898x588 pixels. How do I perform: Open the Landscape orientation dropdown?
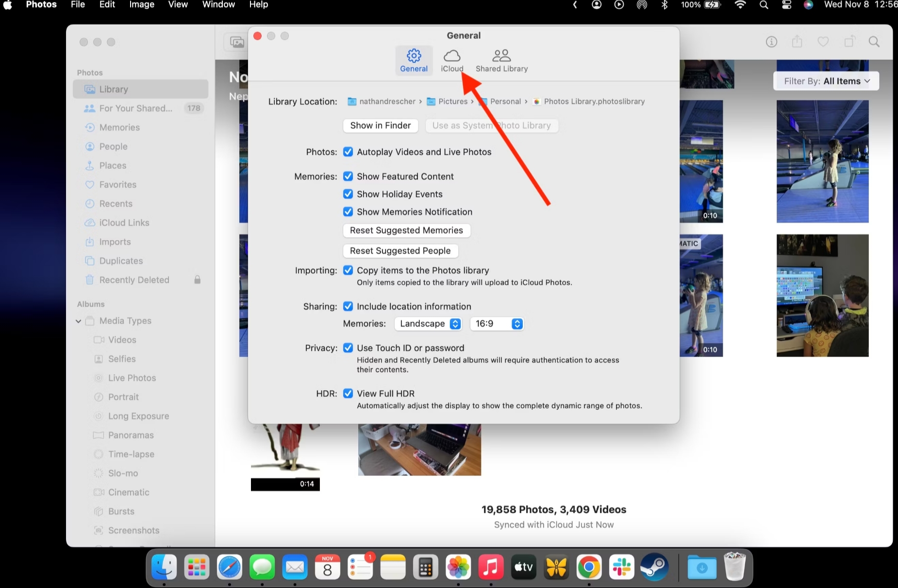[428, 324]
